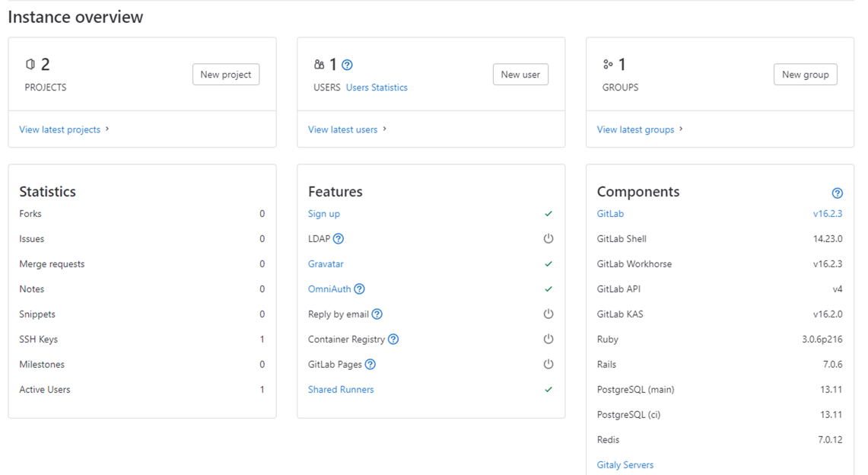Click the Features heading
The width and height of the screenshot is (868, 475).
[335, 192]
